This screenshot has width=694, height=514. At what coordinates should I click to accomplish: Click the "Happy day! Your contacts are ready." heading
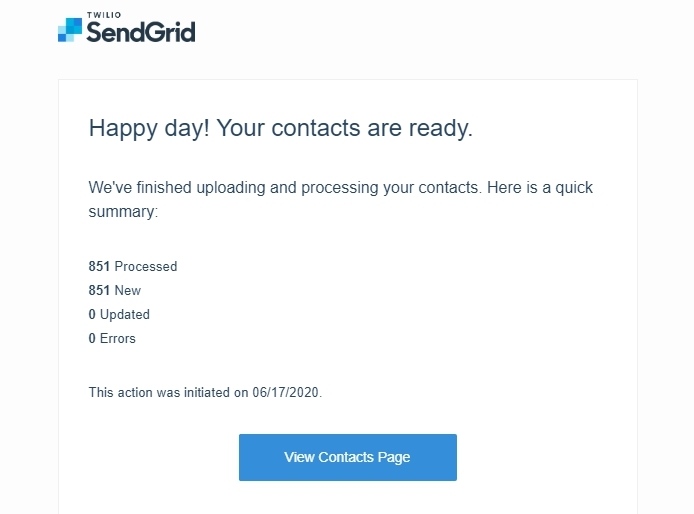click(281, 128)
